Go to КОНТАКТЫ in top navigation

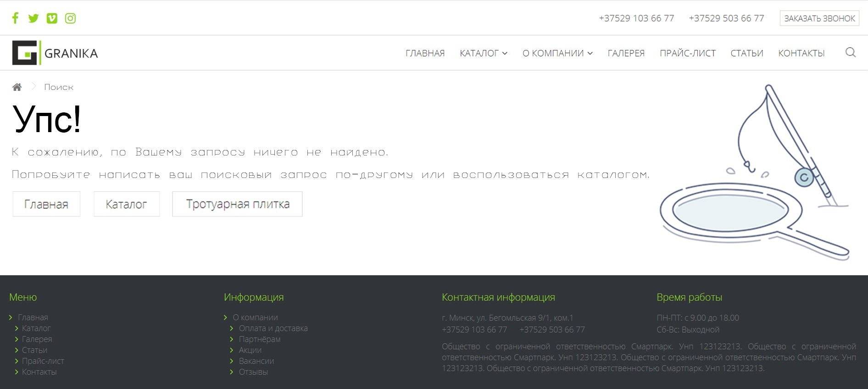click(801, 53)
